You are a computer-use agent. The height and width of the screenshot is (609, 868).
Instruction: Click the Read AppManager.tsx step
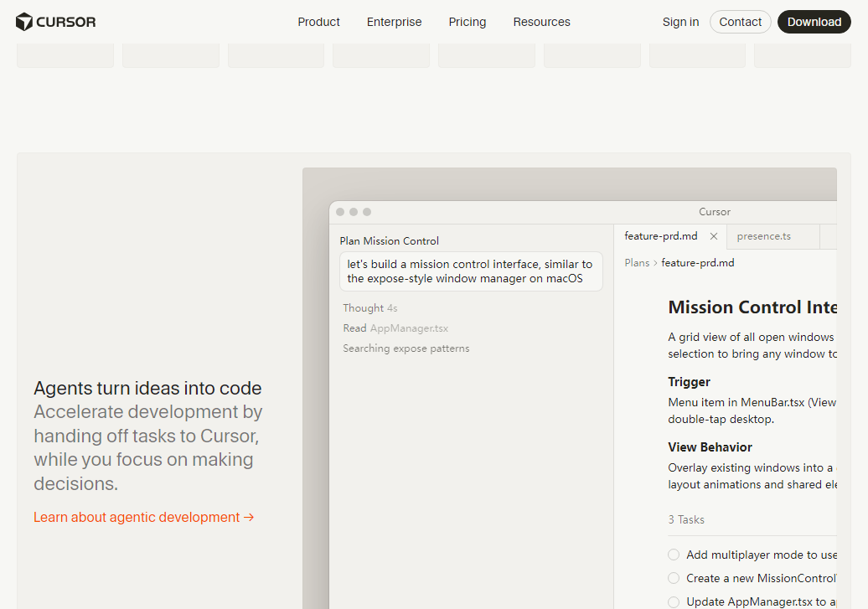(x=395, y=328)
